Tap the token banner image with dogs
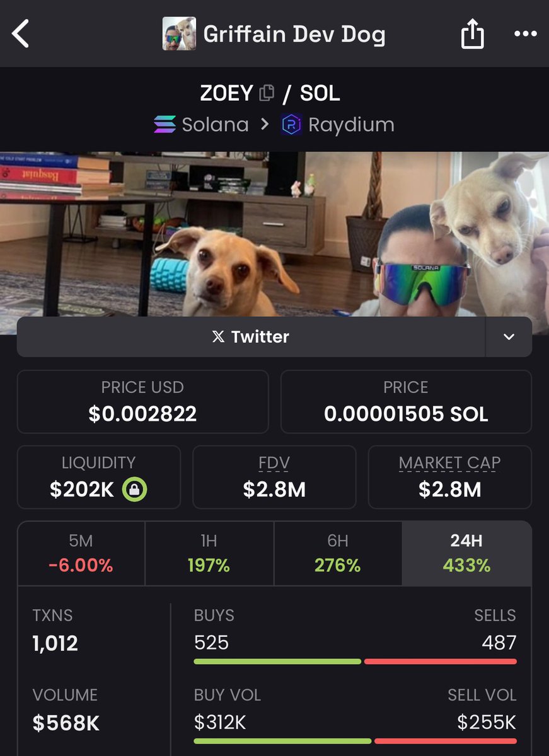549x756 pixels. [x=274, y=234]
